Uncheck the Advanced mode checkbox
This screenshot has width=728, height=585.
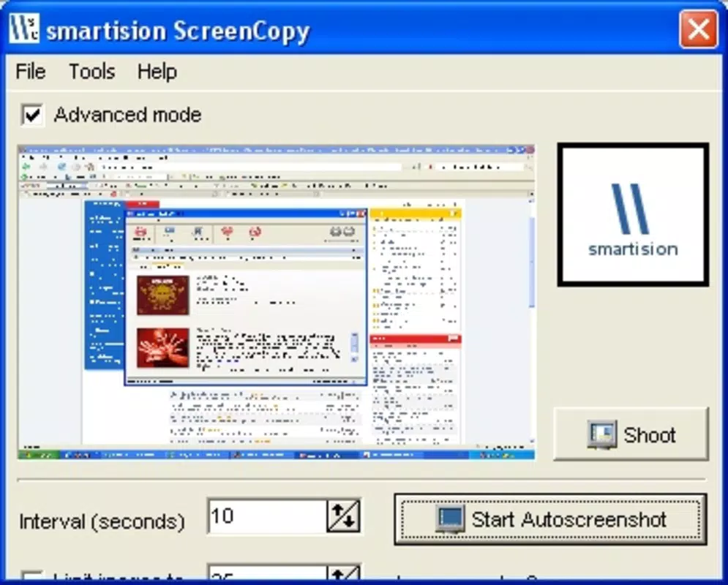pos(32,115)
